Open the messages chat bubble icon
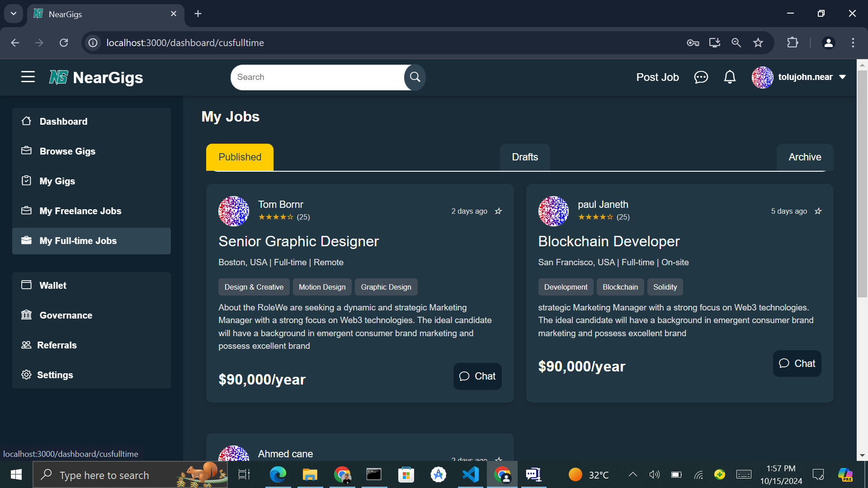Viewport: 868px width, 488px height. [701, 77]
